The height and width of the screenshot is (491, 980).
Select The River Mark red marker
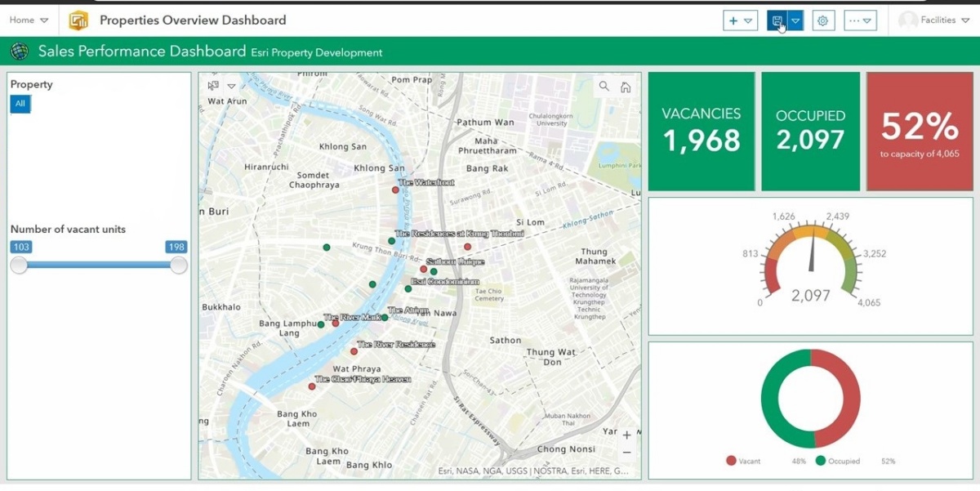(336, 324)
